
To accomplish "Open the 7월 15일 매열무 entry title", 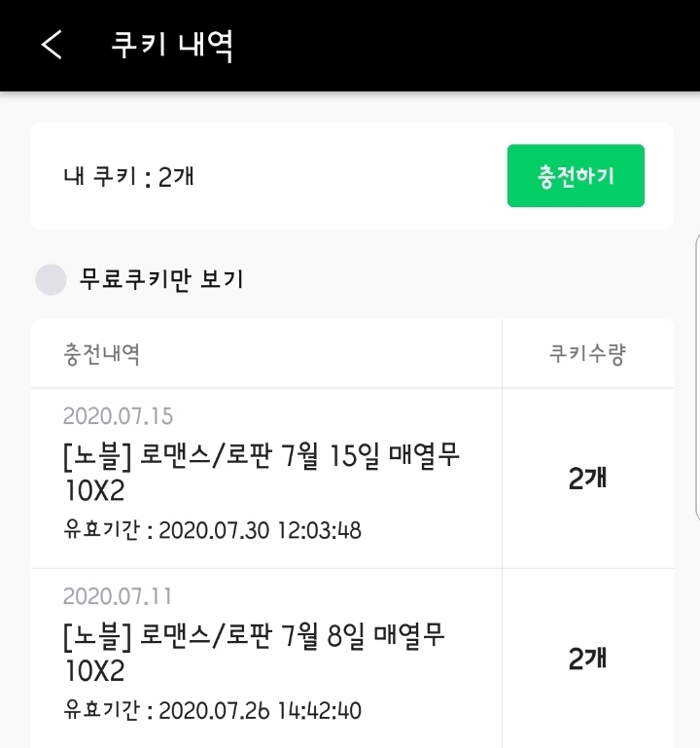I will click(261, 456).
